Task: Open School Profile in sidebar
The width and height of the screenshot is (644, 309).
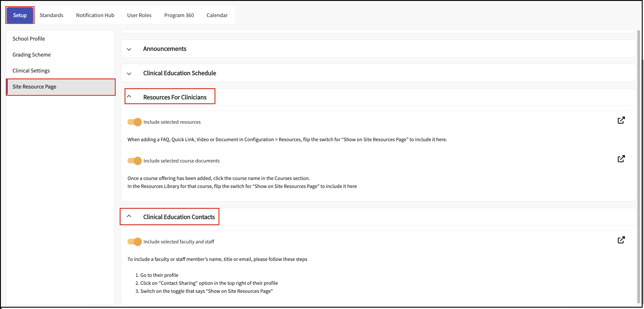Action: tap(29, 39)
